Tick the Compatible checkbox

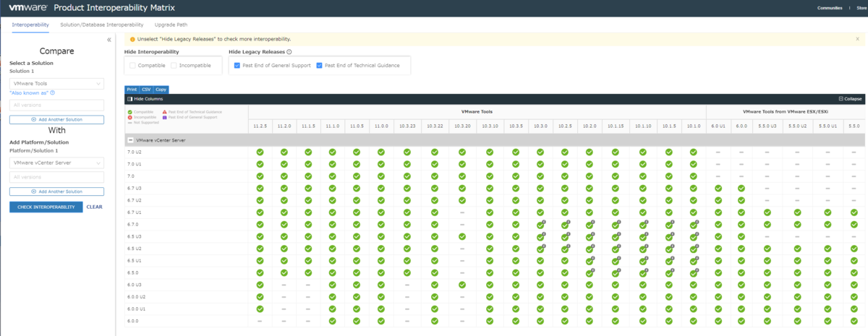(132, 65)
